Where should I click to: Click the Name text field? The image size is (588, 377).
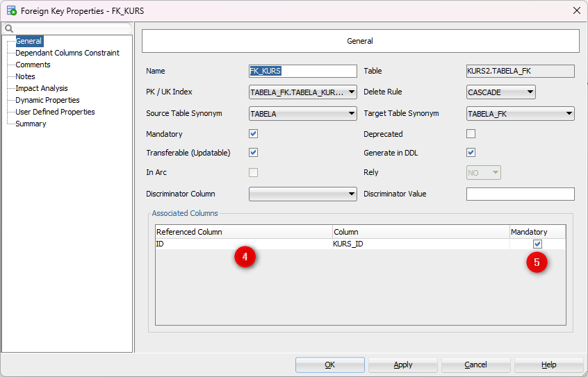(x=302, y=71)
